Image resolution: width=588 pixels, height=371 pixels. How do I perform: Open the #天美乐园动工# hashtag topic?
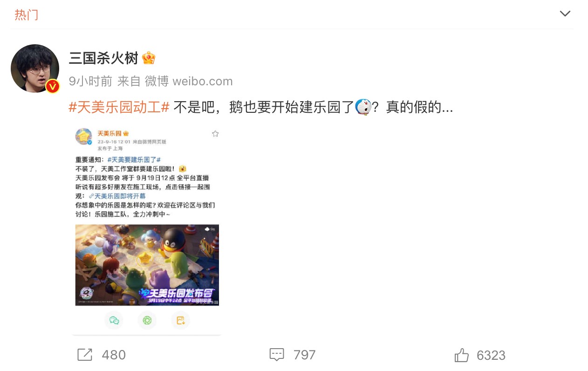tap(119, 108)
